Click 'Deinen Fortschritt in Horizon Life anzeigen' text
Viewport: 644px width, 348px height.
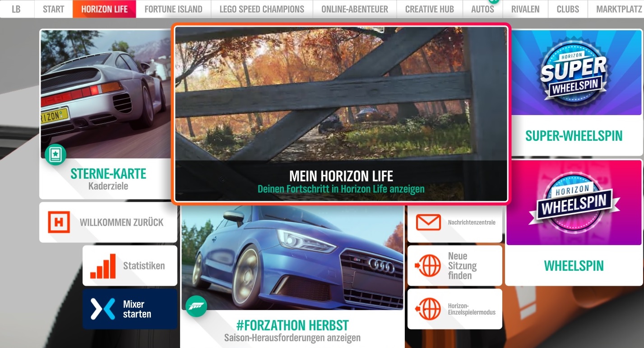tap(341, 189)
